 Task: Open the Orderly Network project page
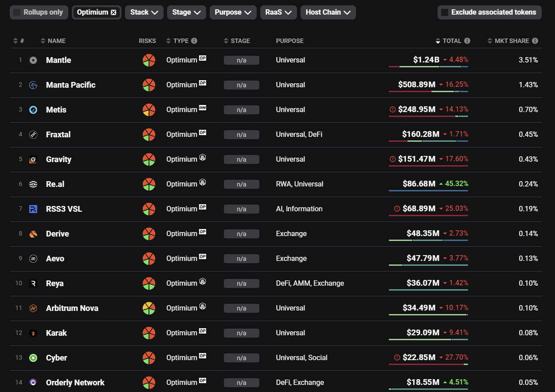coord(75,383)
